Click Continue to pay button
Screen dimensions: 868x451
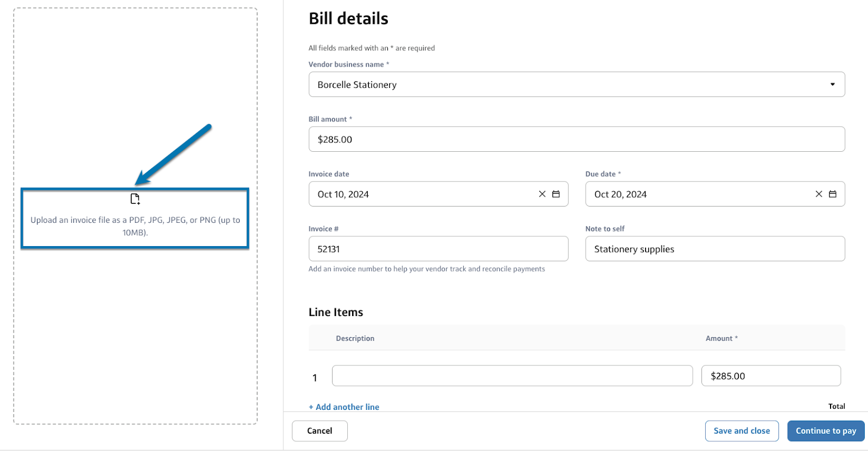pos(825,431)
